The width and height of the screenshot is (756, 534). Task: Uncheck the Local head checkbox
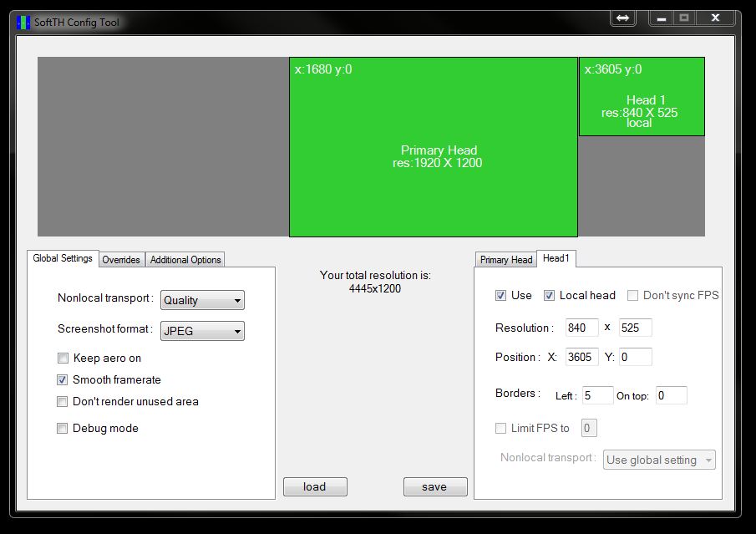click(x=550, y=296)
